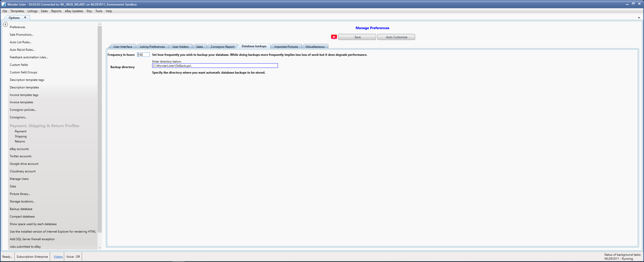Switch to the Listing Preferences tab
This screenshot has width=644, height=262.
[152, 46]
